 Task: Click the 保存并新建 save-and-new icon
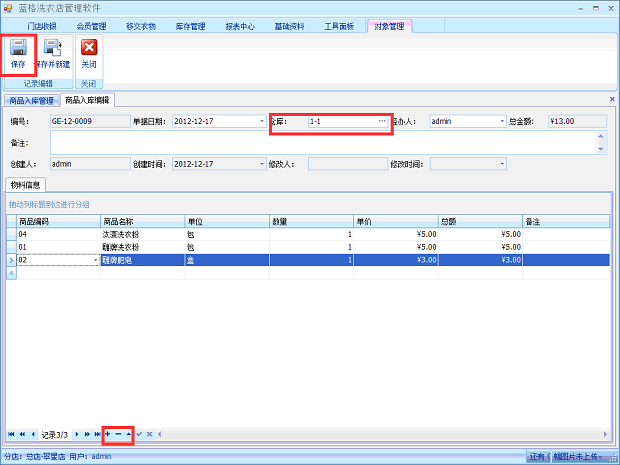[52, 47]
